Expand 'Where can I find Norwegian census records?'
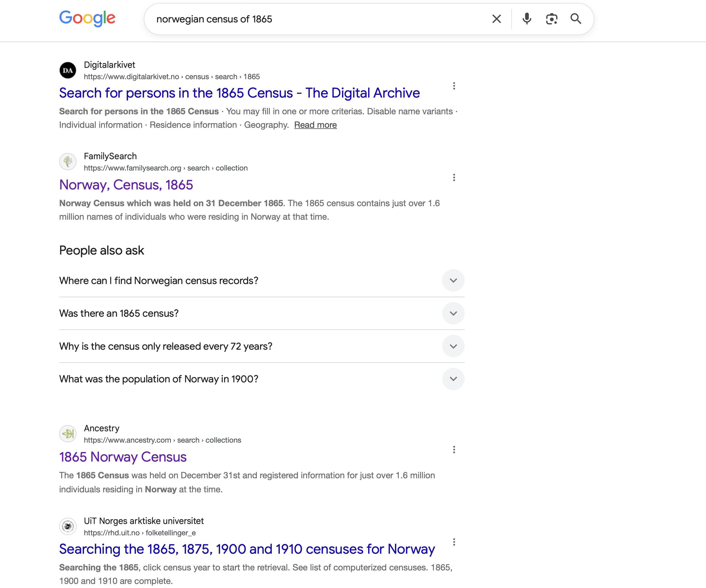Screen dimensions: 706x588 (x=262, y=280)
